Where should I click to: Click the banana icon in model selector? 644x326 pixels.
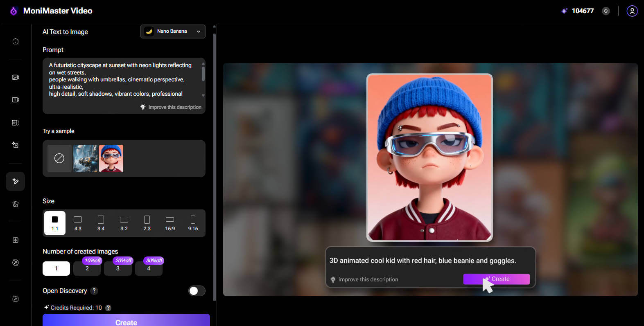tap(149, 31)
